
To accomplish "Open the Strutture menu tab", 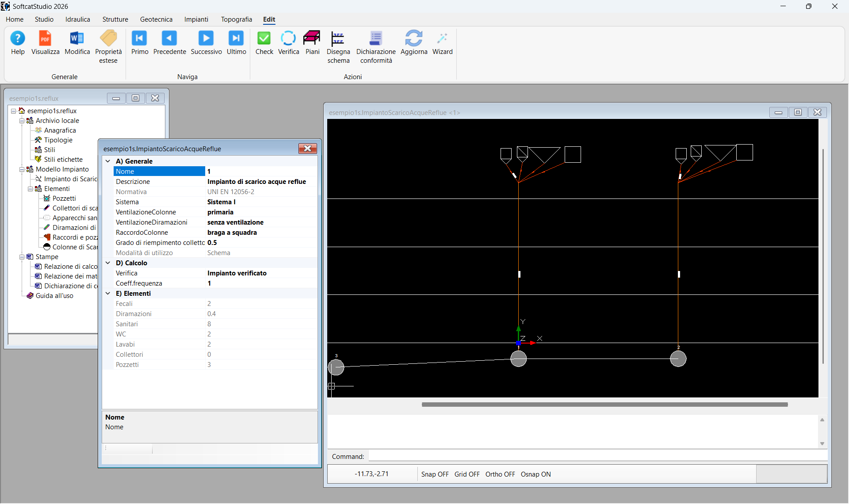I will pos(115,19).
